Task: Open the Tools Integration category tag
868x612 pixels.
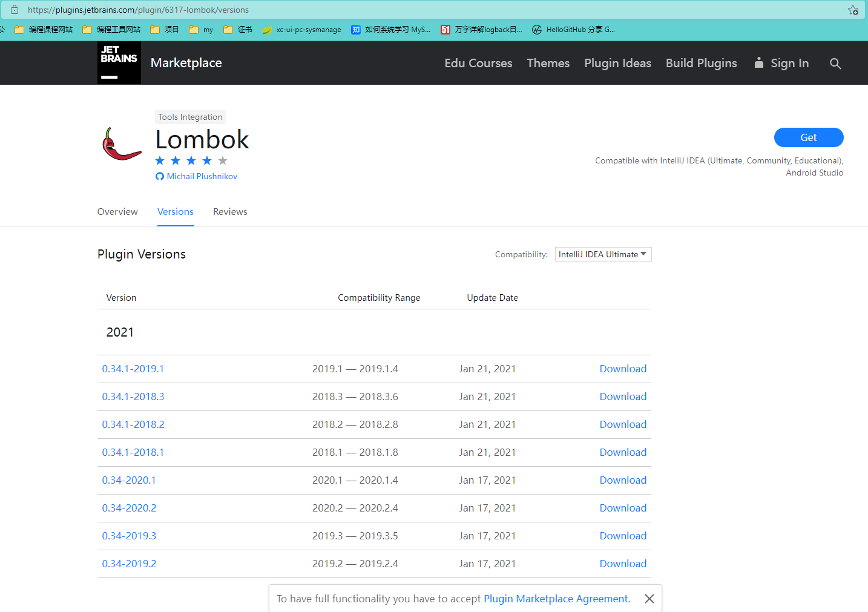Action: click(x=190, y=117)
